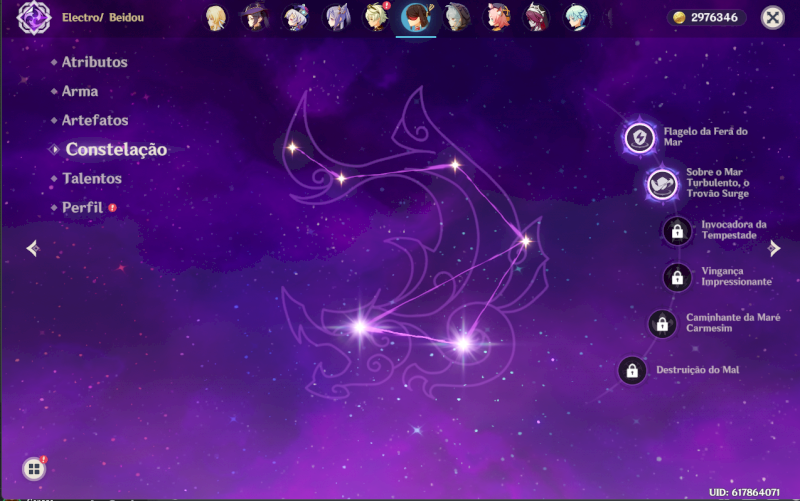The image size is (800, 501).
Task: Select the blonde Traveler character portrait
Action: 216,18
